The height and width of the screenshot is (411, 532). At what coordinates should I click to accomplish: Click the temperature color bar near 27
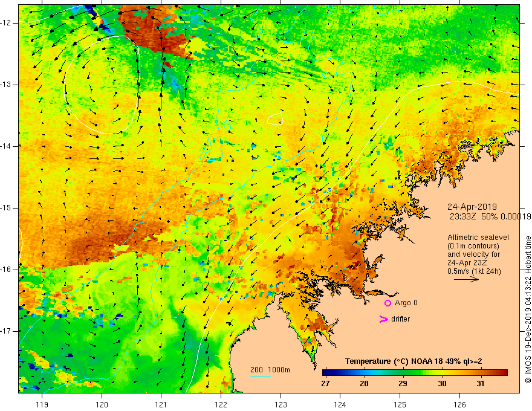[325, 373]
